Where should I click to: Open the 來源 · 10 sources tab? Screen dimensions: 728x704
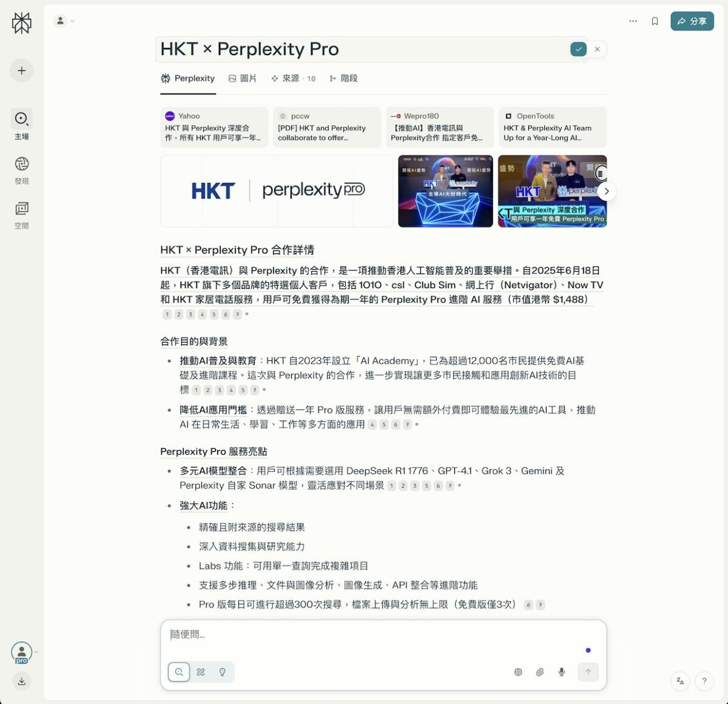click(293, 78)
